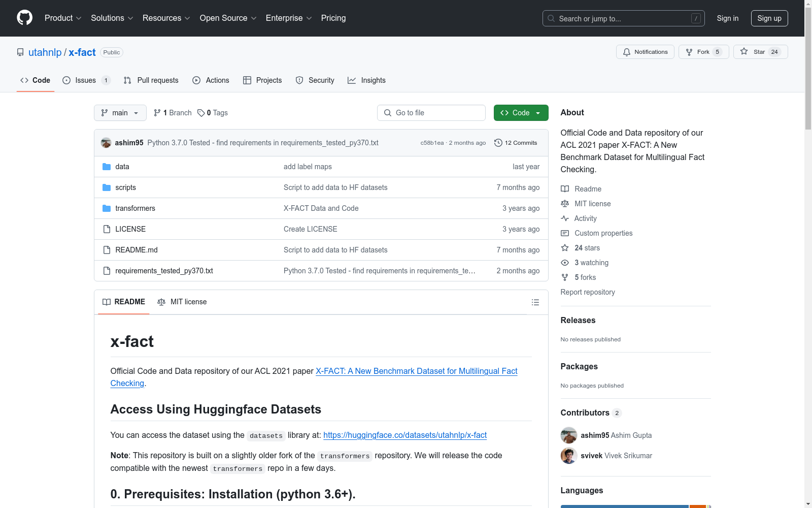This screenshot has width=812, height=508.
Task: Open Activity in About sidebar
Action: 579,218
